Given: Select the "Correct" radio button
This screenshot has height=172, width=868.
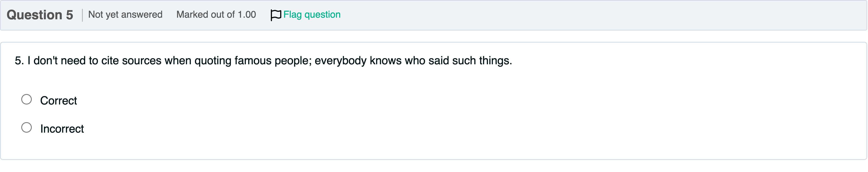Looking at the screenshot, I should point(27,99).
